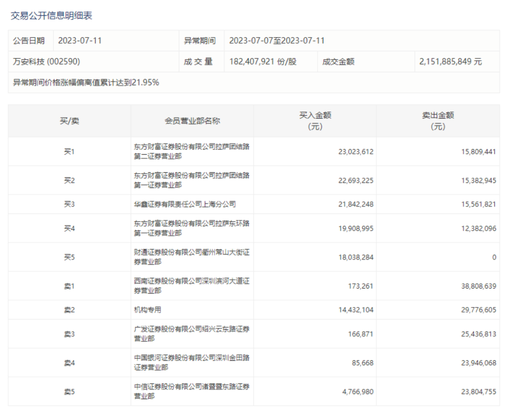Select the 万安科技 (002590) stock name

coord(47,62)
